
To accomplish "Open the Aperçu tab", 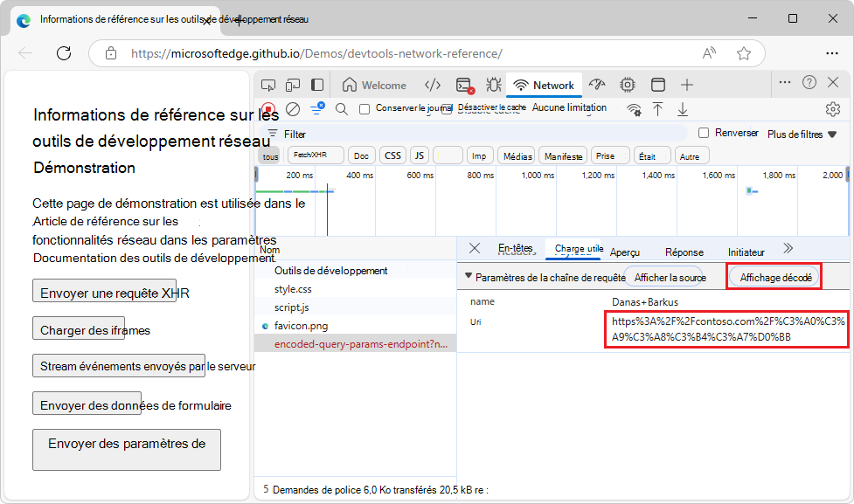I will [625, 252].
